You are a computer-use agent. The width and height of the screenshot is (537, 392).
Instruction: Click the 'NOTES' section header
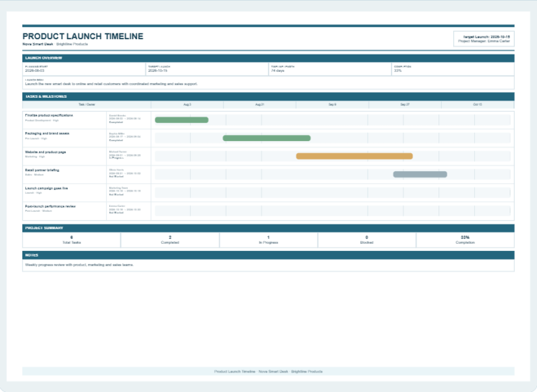click(268, 255)
